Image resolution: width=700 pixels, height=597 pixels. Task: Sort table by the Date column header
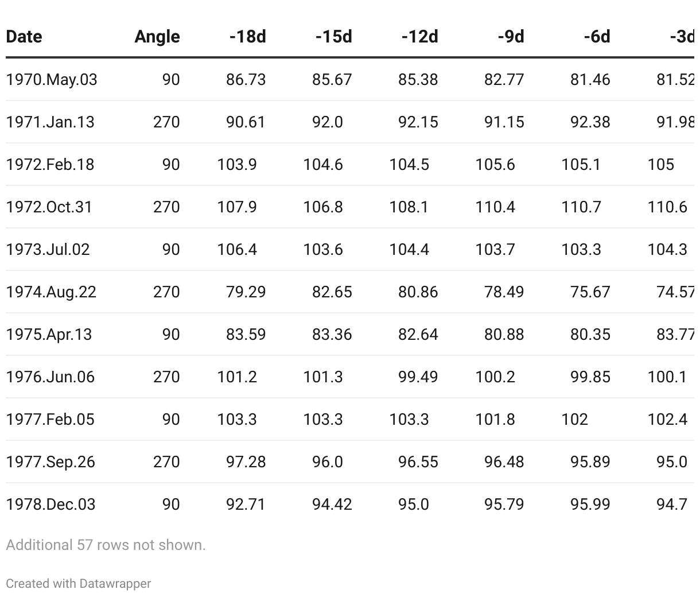24,37
